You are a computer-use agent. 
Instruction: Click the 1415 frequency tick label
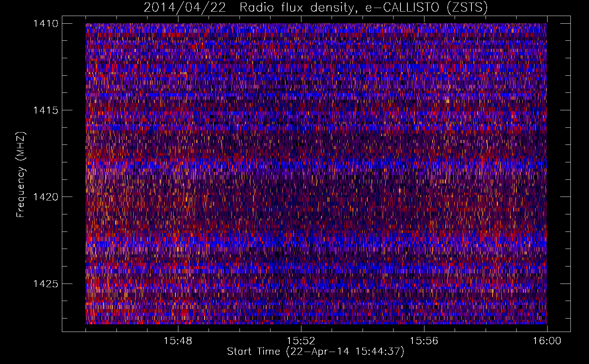46,110
